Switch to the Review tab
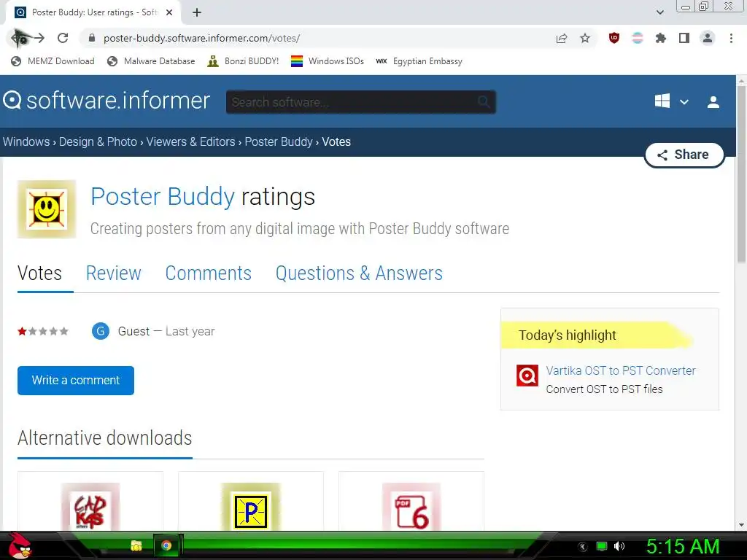747x560 pixels. coord(113,273)
